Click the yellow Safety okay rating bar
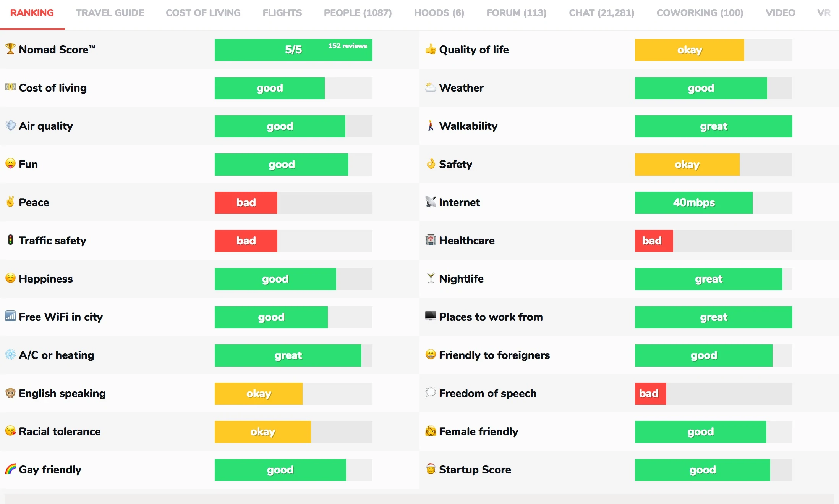The image size is (839, 504). tap(687, 165)
